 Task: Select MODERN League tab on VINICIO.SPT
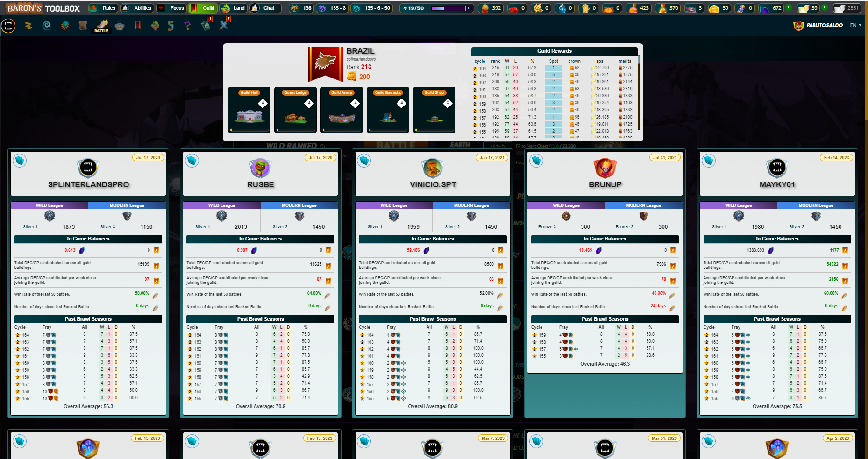click(471, 205)
